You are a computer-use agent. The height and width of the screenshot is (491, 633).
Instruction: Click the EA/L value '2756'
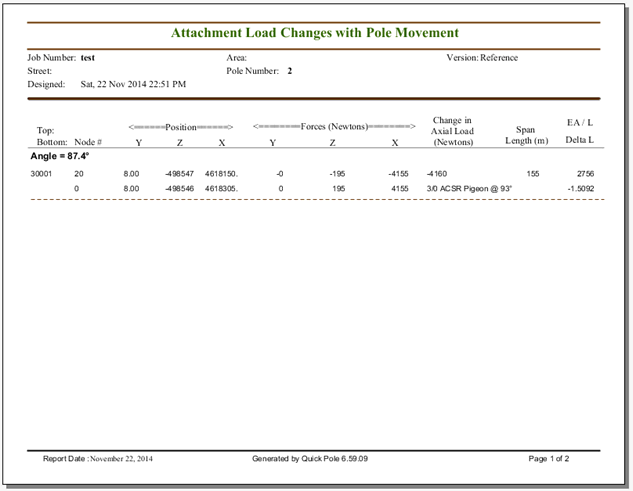[585, 174]
